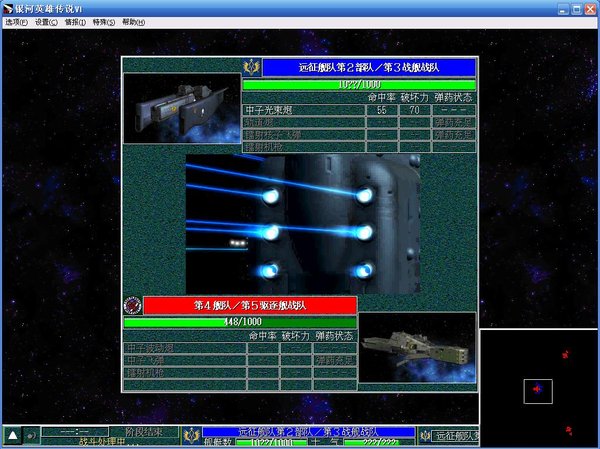Click the top red fleet marker on minimap

pos(566,354)
